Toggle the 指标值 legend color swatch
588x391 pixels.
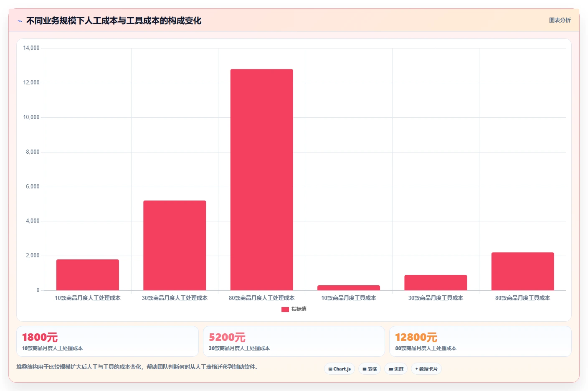(x=285, y=310)
